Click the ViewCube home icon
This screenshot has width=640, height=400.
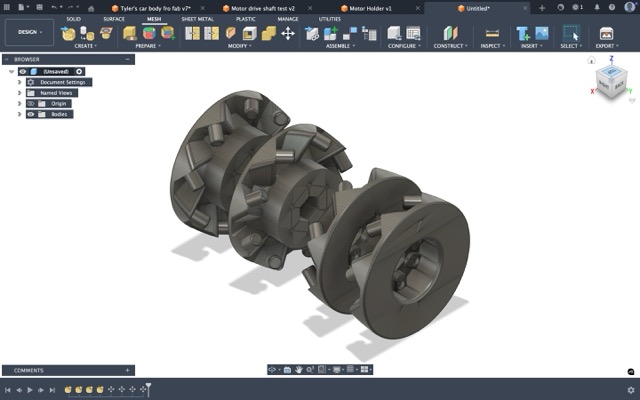click(591, 60)
